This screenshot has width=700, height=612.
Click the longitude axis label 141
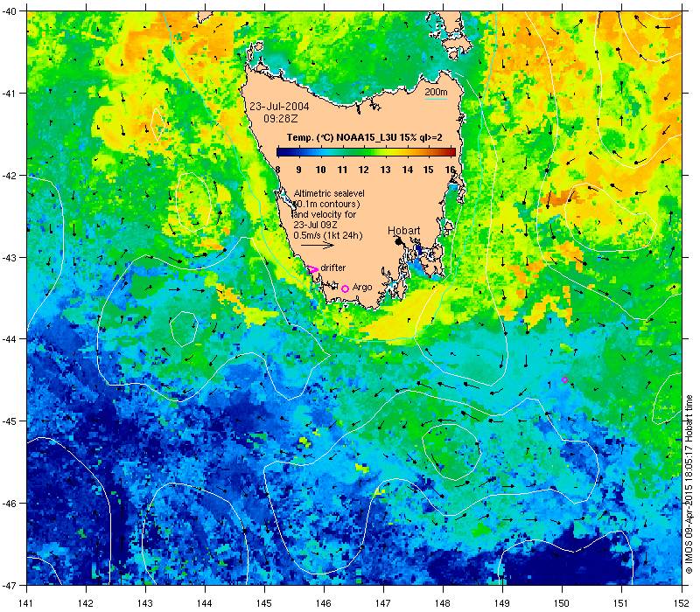[x=26, y=603]
